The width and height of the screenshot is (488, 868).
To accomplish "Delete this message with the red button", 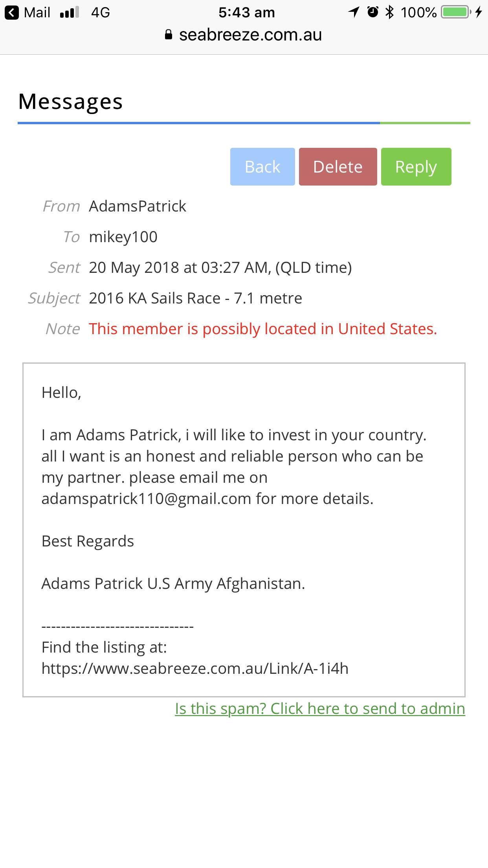I will coord(338,167).
